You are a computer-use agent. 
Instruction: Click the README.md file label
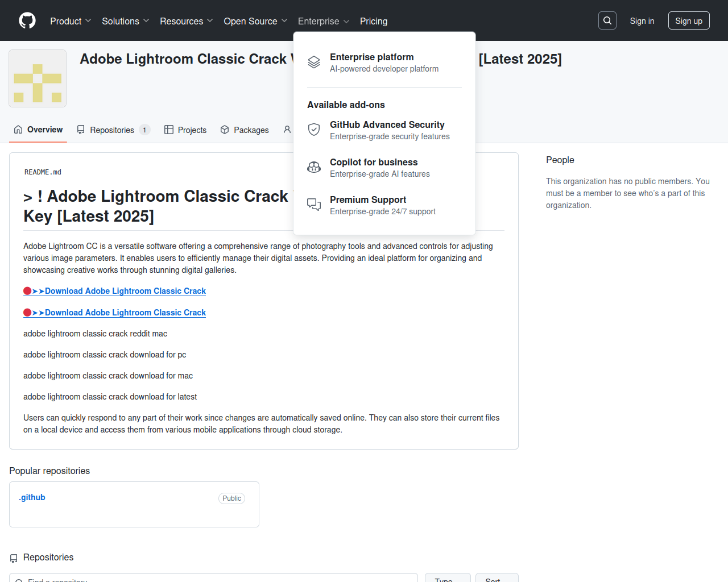(x=43, y=172)
